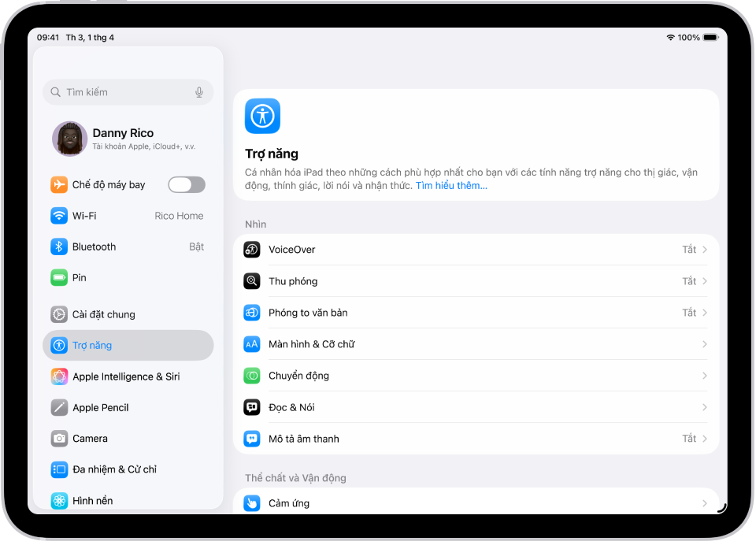This screenshot has height=545, width=756.
Task: Select Hình nền in sidebar
Action: tap(128, 501)
